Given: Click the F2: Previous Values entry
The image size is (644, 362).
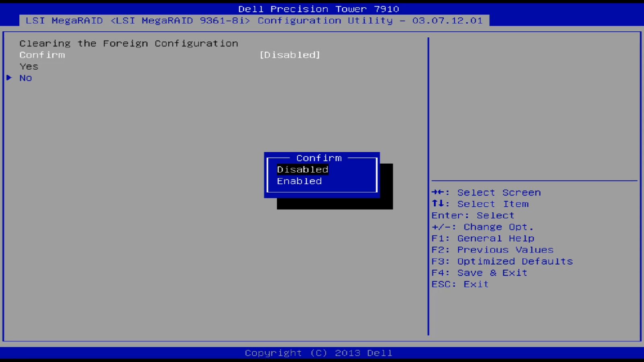Looking at the screenshot, I should point(492,250).
